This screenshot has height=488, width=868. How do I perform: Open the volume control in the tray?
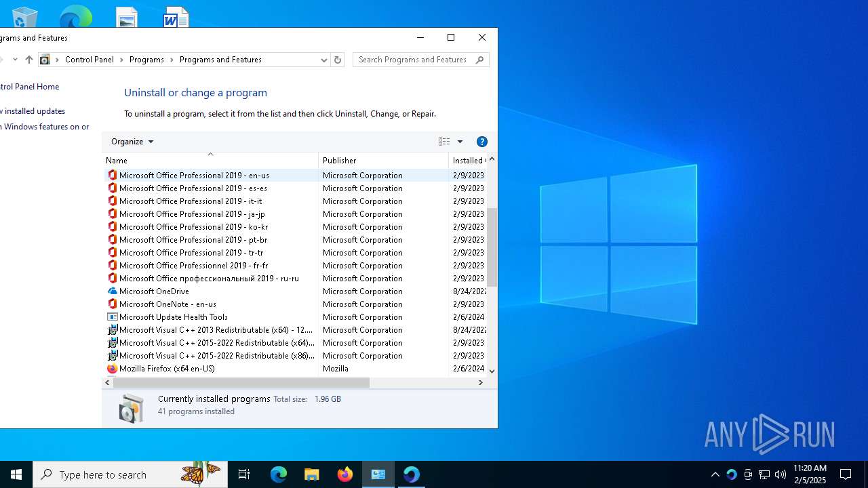(781, 474)
